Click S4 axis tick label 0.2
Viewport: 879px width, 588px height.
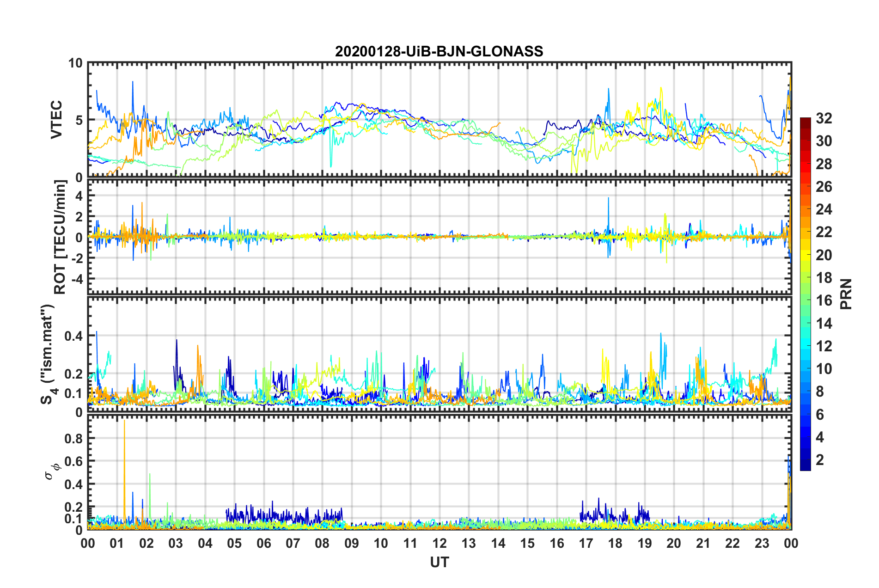[74, 374]
